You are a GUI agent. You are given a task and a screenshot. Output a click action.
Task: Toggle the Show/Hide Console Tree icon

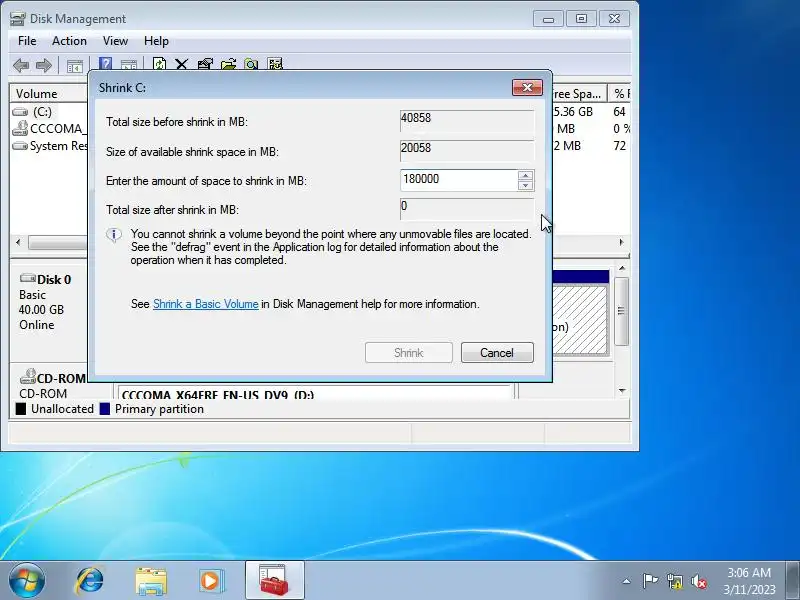75,66
